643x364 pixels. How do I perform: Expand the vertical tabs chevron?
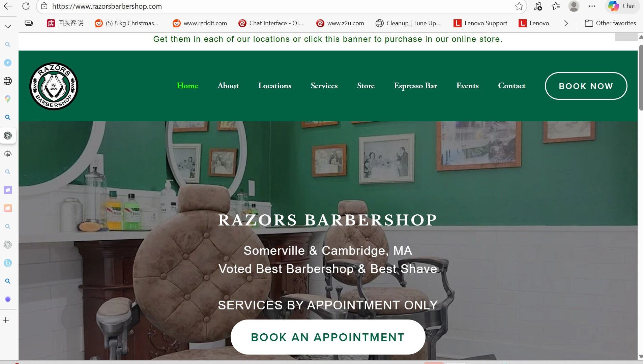(8, 26)
